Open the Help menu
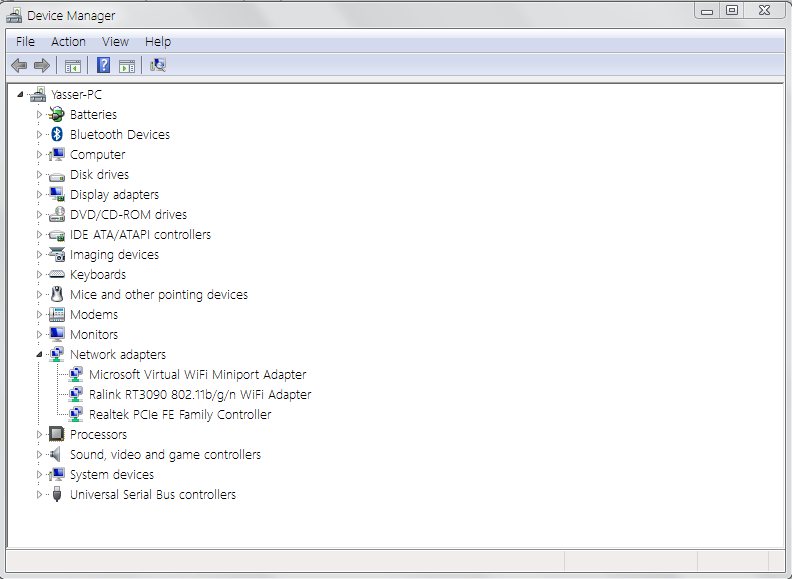 (x=158, y=41)
